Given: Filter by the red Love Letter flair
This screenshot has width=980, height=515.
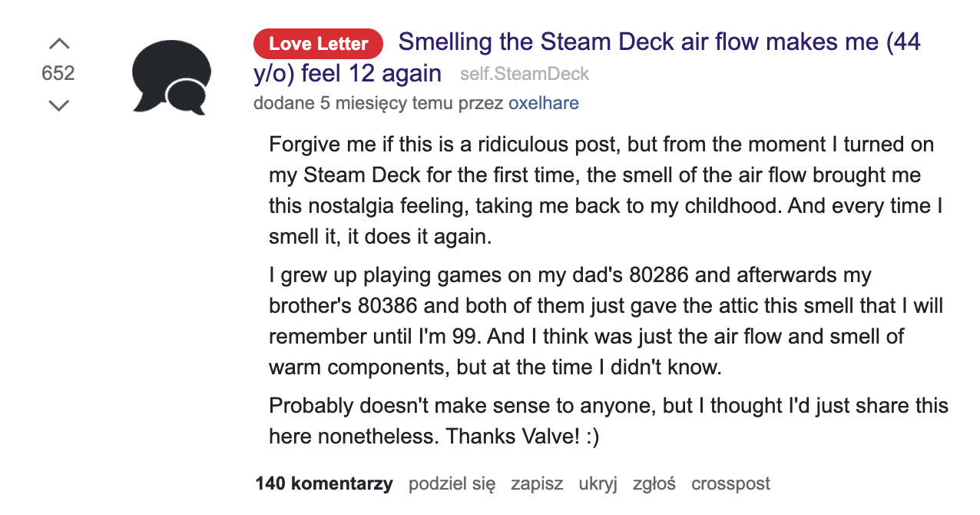Looking at the screenshot, I should coord(318,44).
